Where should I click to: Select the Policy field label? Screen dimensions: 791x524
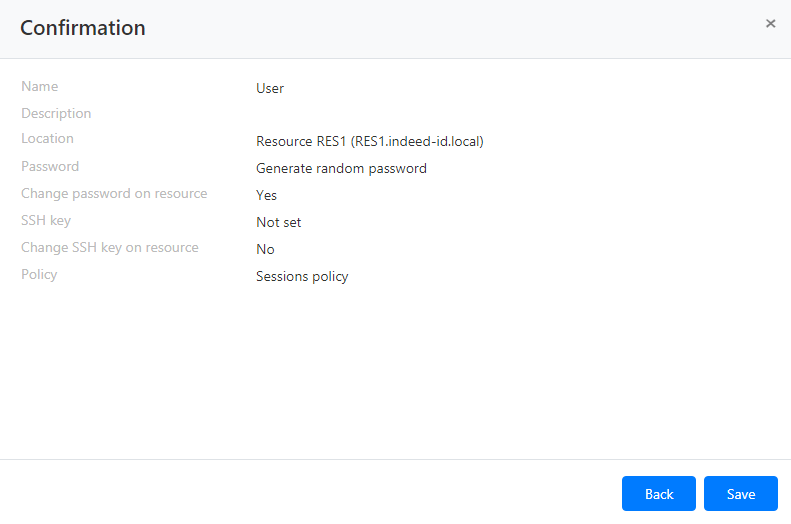39,275
